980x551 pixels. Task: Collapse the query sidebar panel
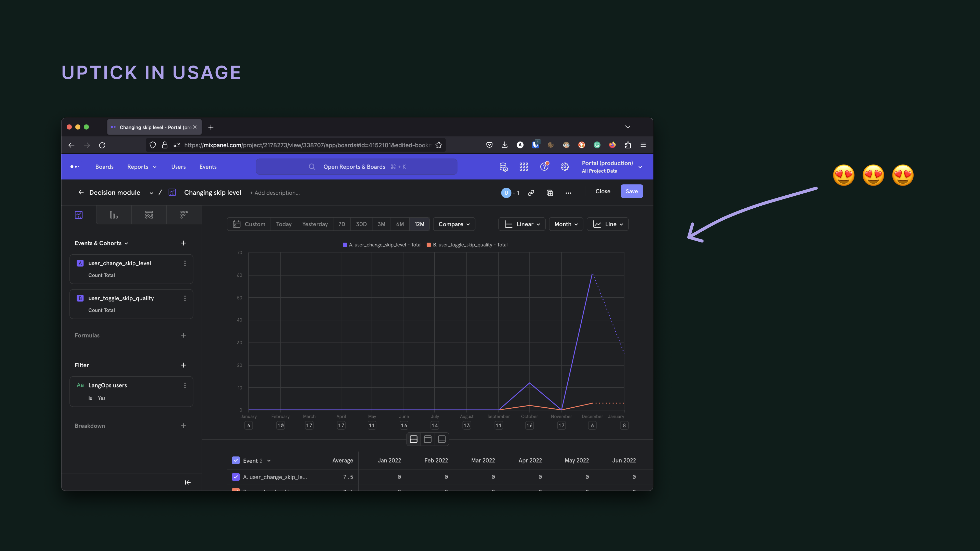pos(188,482)
